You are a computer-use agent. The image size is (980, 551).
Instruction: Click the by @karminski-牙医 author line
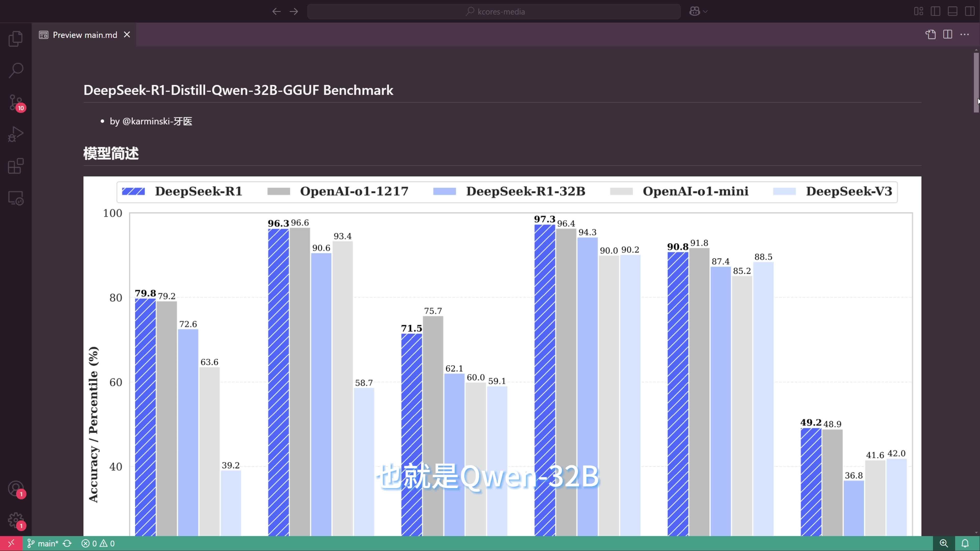[x=151, y=121]
